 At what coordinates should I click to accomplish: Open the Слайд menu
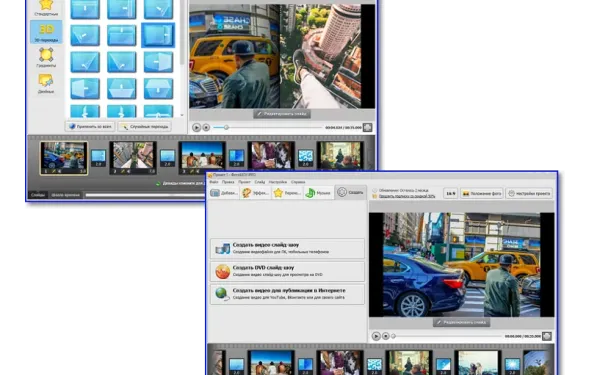[x=260, y=182]
